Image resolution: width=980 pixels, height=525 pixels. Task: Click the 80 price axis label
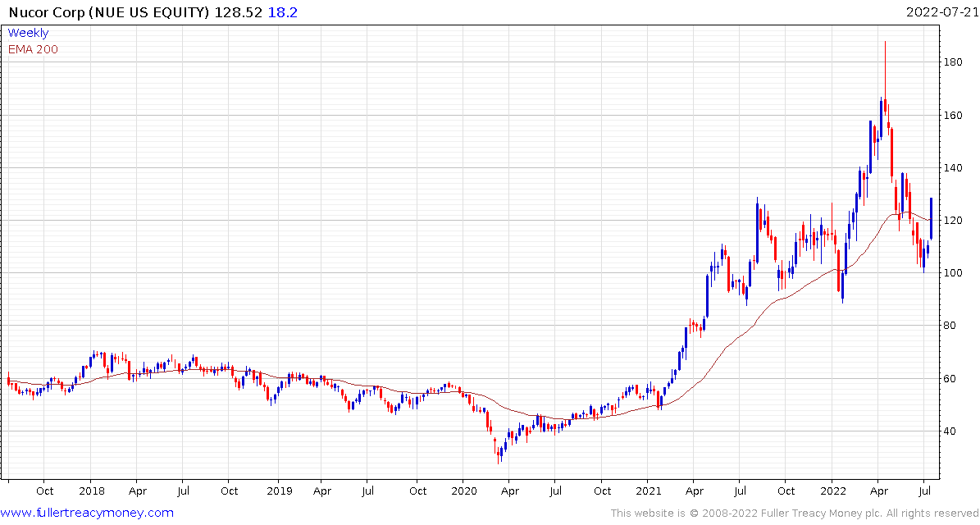coord(950,326)
